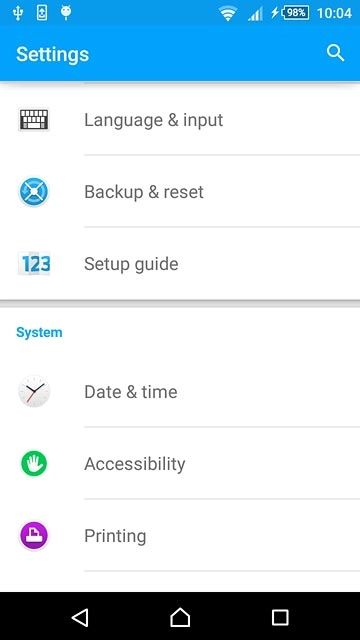
Task: Open the Setup guide entry
Action: tap(180, 264)
